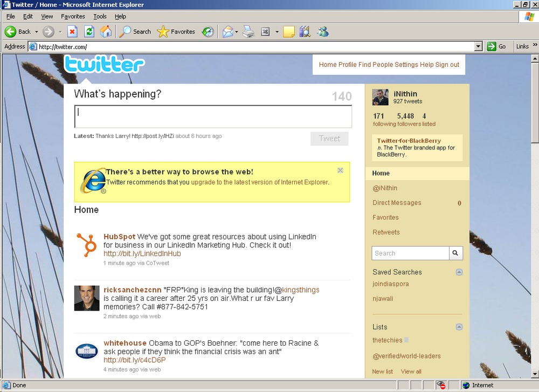Dismiss the Internet Explorer upgrade notice

[340, 170]
